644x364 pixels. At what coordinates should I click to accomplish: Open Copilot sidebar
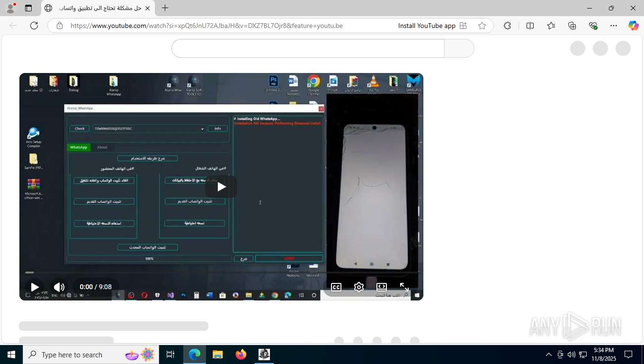634,26
